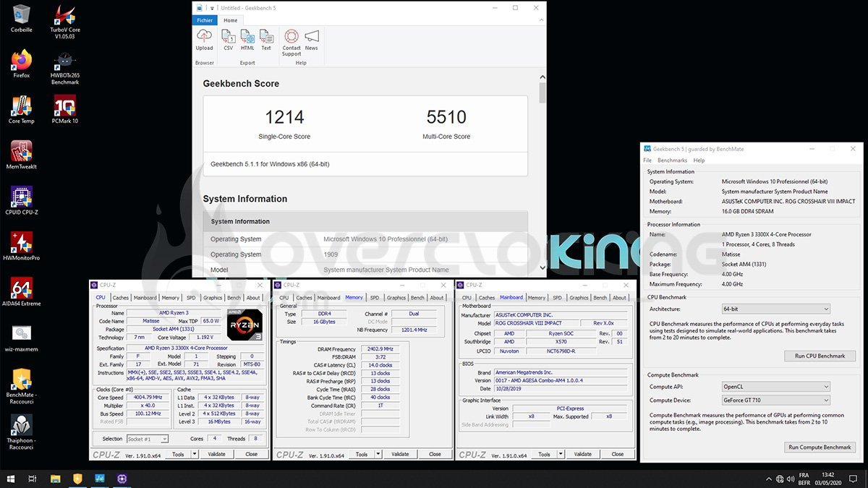Select the HWBOTx265 Benchmark desktop icon
Image resolution: width=868 pixels, height=488 pixels.
pos(65,67)
